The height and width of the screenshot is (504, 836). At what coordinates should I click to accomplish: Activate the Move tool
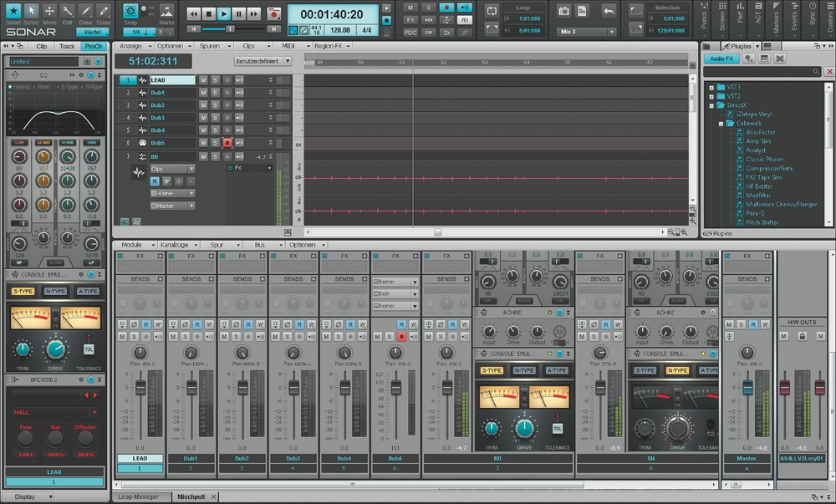click(x=49, y=11)
